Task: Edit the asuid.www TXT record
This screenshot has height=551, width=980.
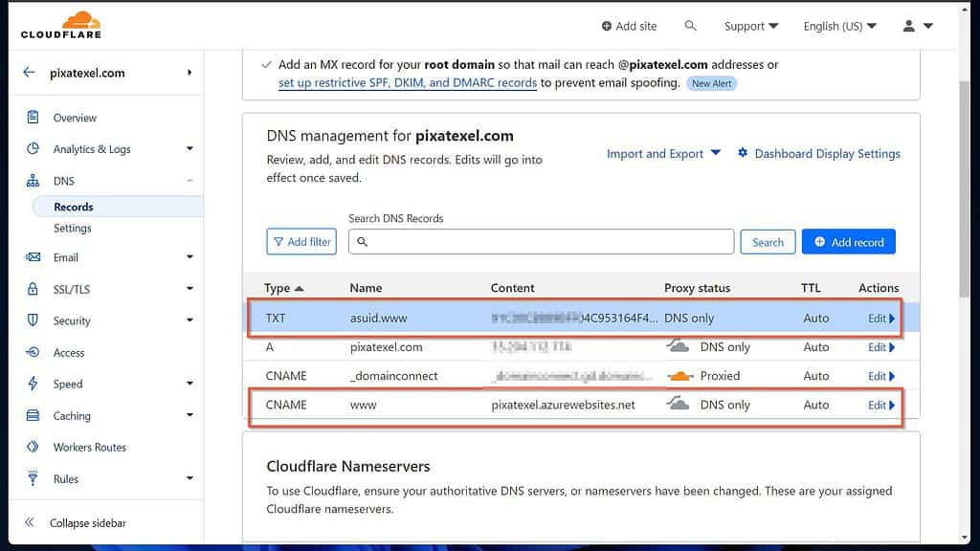Action: 880,318
